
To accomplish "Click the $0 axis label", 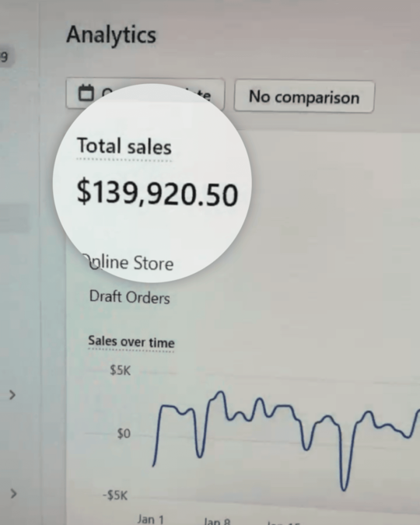I will point(124,434).
